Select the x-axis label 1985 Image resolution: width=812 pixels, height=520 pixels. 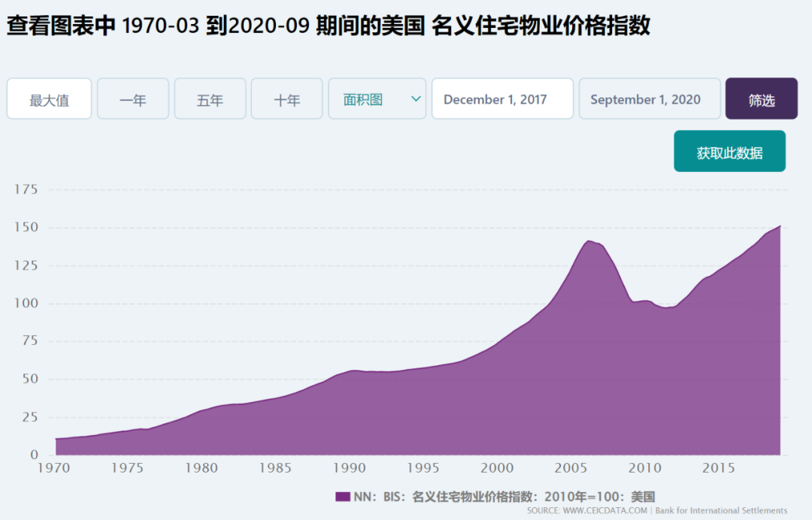[275, 468]
